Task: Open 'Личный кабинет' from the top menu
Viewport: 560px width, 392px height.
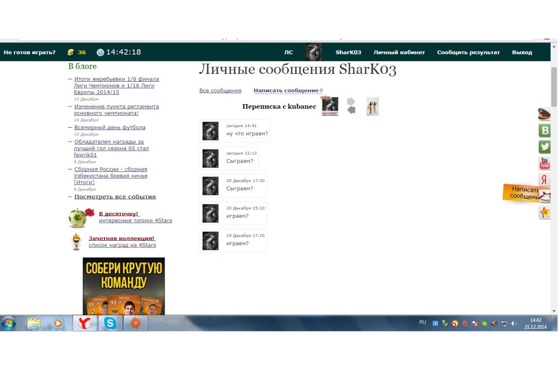Action: [399, 53]
